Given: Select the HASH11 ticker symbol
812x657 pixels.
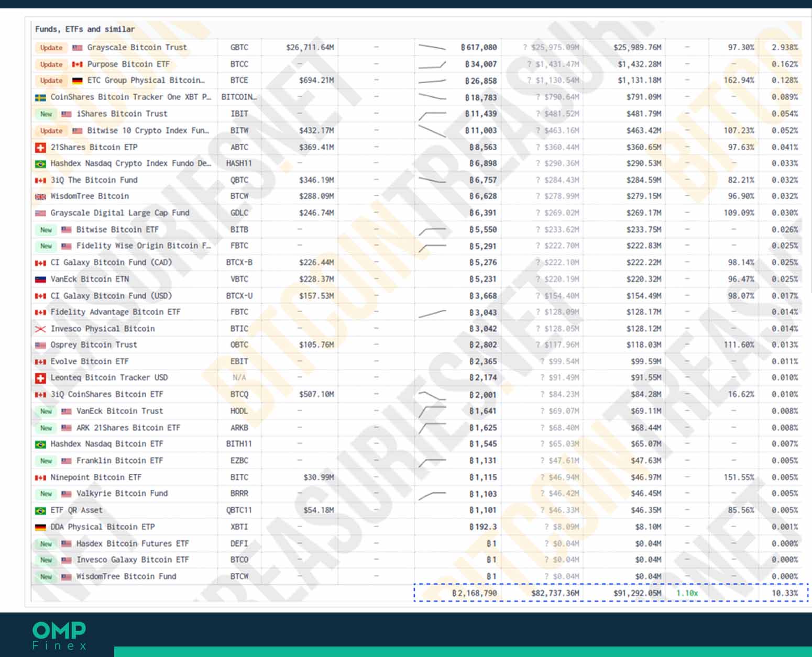Looking at the screenshot, I should (x=239, y=164).
